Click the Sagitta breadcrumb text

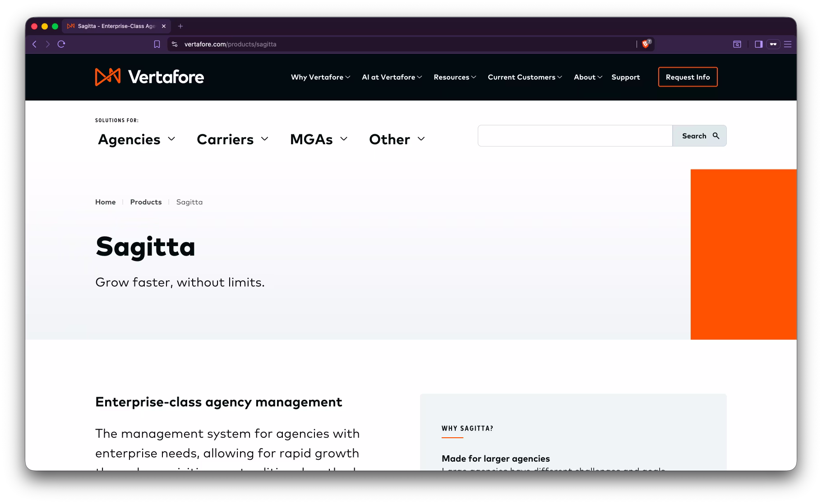click(189, 202)
